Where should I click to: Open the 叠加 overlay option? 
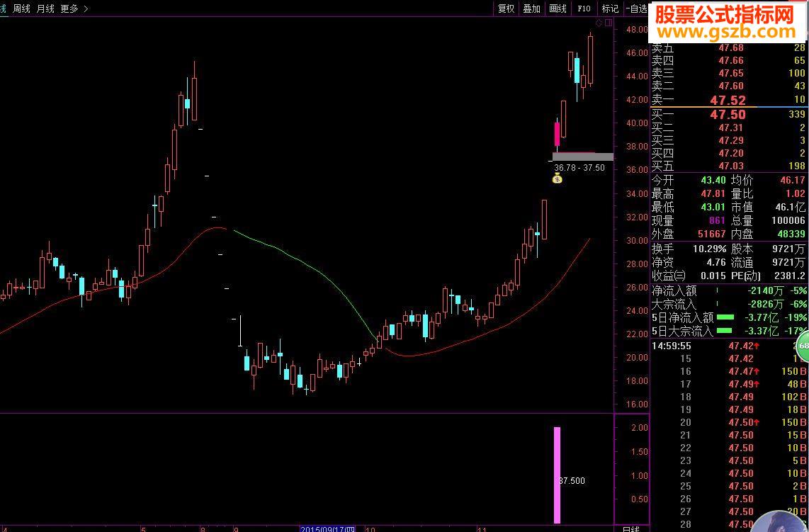[x=531, y=9]
